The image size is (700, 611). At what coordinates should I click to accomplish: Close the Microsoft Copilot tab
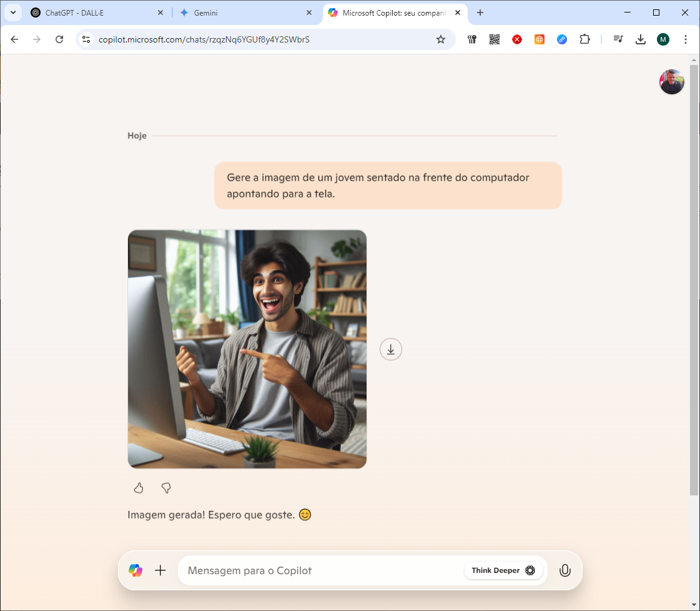pyautogui.click(x=458, y=13)
